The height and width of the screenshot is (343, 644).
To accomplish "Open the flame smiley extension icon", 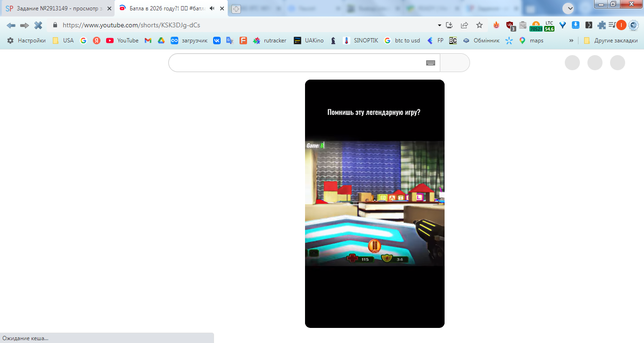I will click(496, 25).
